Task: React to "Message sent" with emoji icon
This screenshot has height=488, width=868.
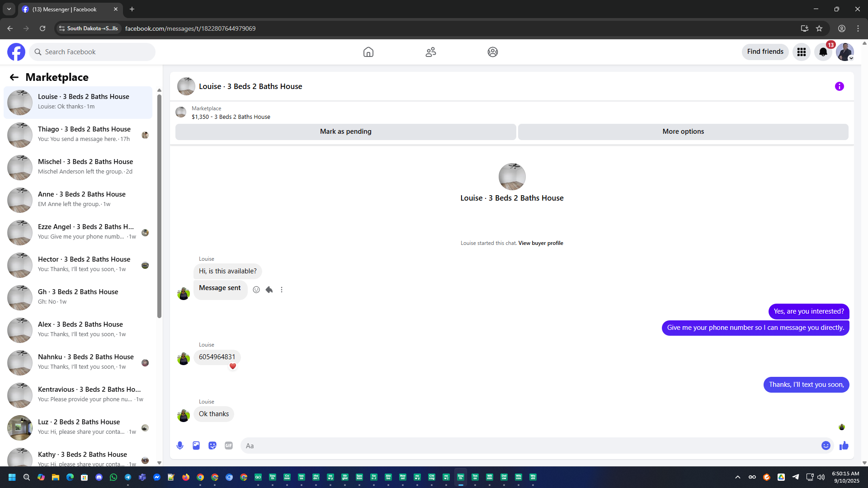Action: (256, 290)
